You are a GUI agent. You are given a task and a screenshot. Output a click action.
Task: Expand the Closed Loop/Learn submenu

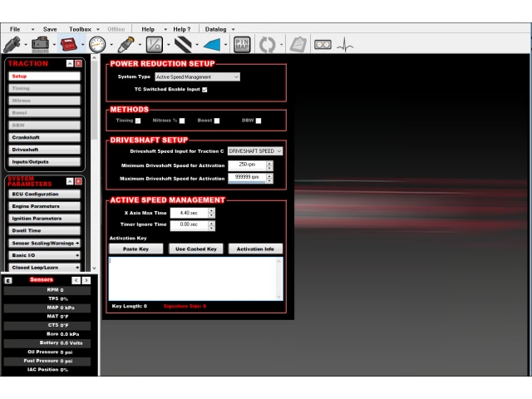click(44, 268)
